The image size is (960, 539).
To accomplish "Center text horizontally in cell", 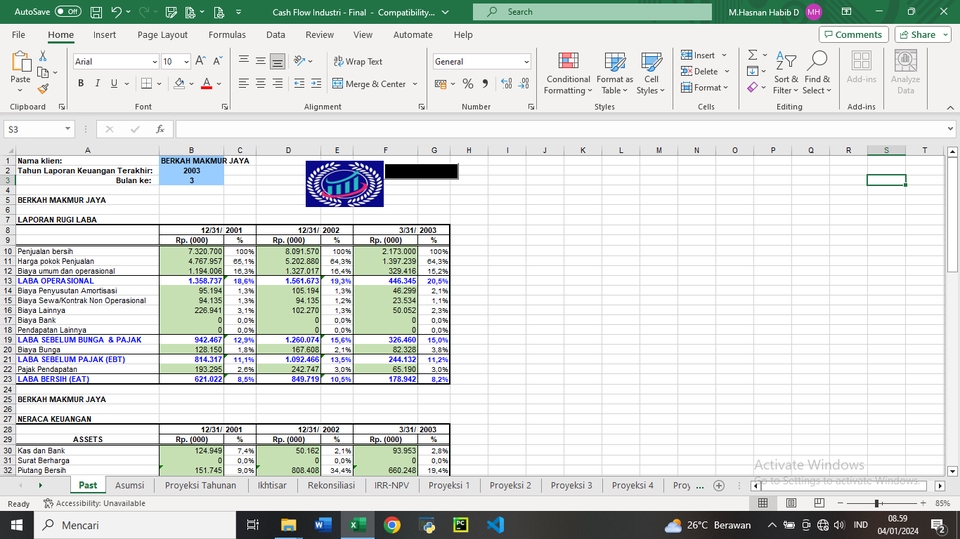I will pyautogui.click(x=260, y=83).
